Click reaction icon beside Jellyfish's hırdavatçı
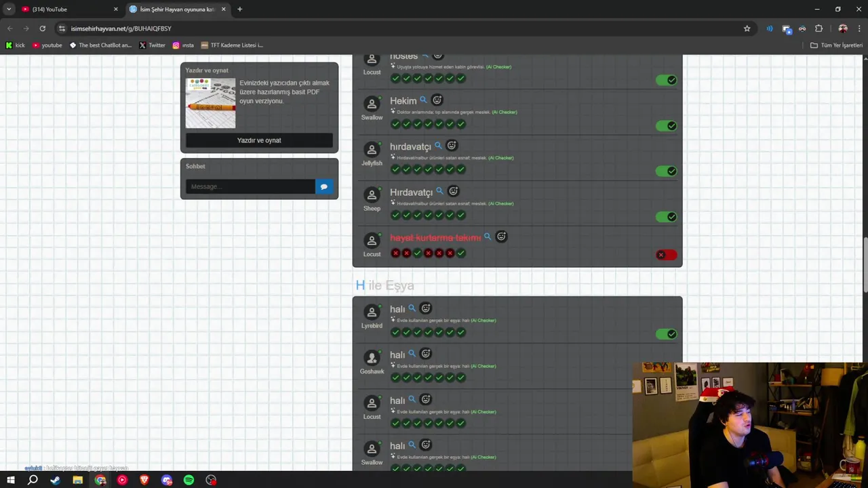Screen dimensions: 868x488 click(452, 146)
